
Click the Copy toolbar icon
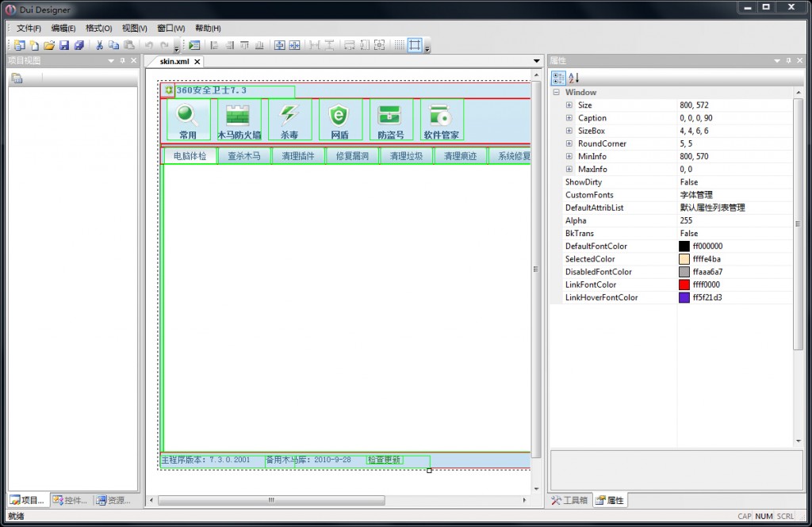pyautogui.click(x=114, y=45)
